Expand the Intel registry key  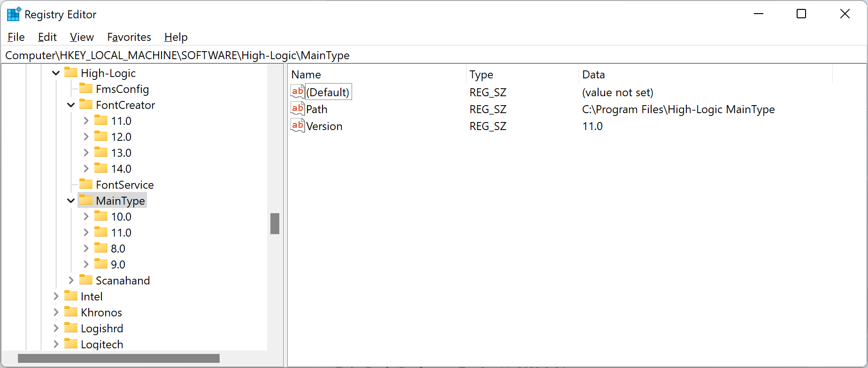[56, 296]
